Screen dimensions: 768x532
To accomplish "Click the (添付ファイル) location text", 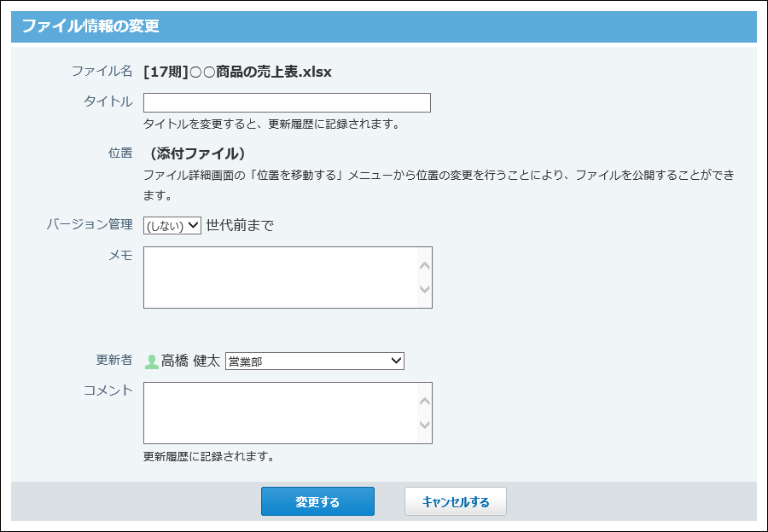I will (198, 153).
